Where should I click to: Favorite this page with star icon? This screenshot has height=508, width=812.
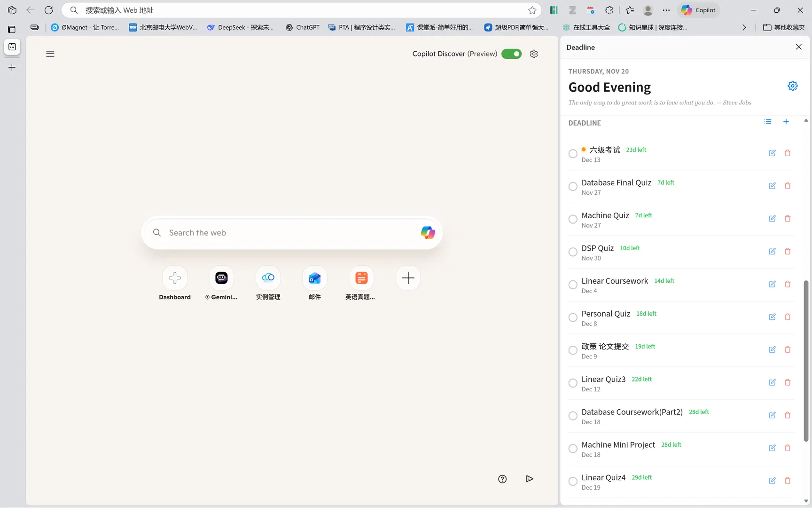point(532,10)
